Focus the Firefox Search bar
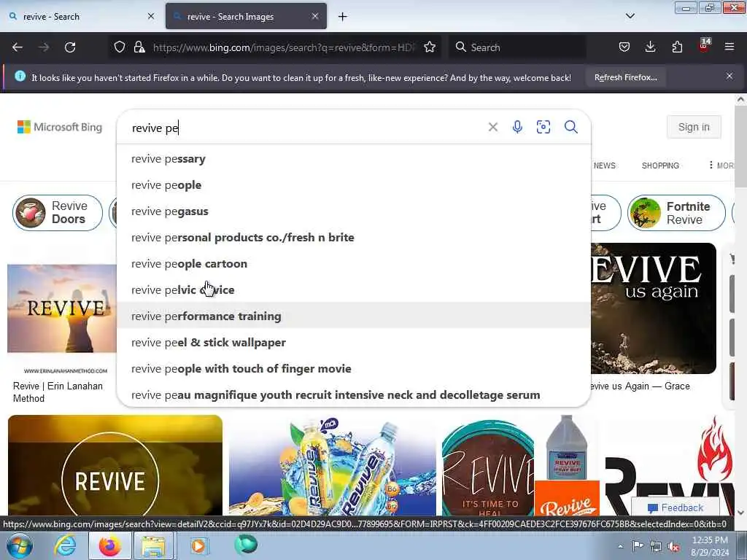Viewport: 747px width, 560px height. tap(517, 47)
